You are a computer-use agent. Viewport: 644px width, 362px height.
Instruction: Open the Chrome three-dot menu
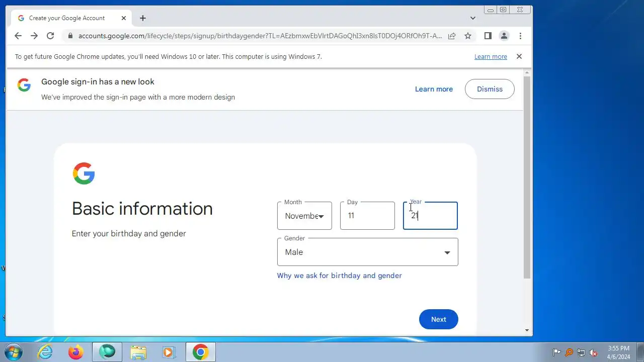(x=520, y=36)
